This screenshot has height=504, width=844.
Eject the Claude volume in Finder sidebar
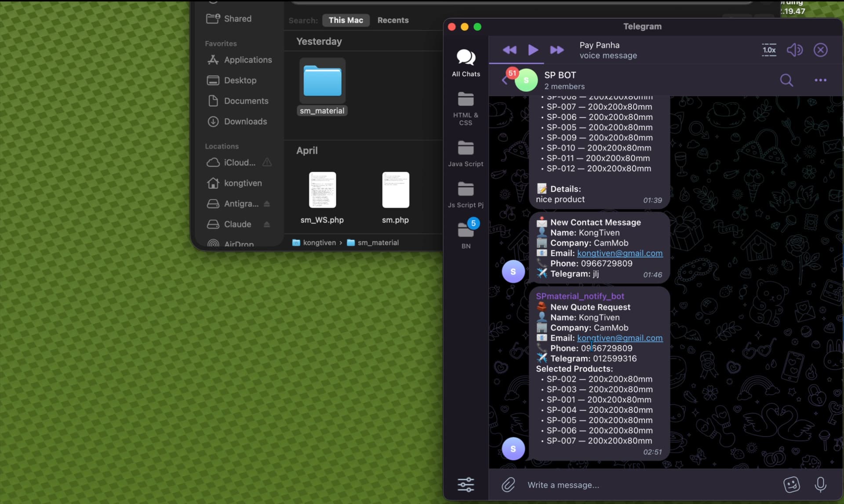coord(267,224)
